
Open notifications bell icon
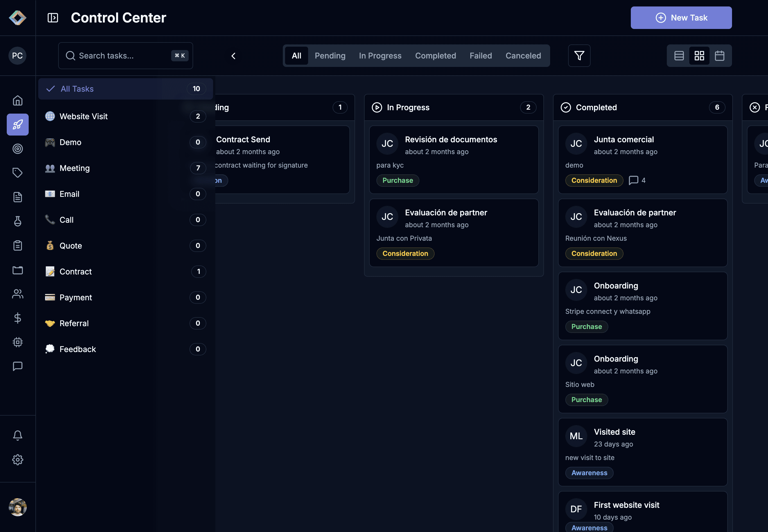[x=18, y=435]
